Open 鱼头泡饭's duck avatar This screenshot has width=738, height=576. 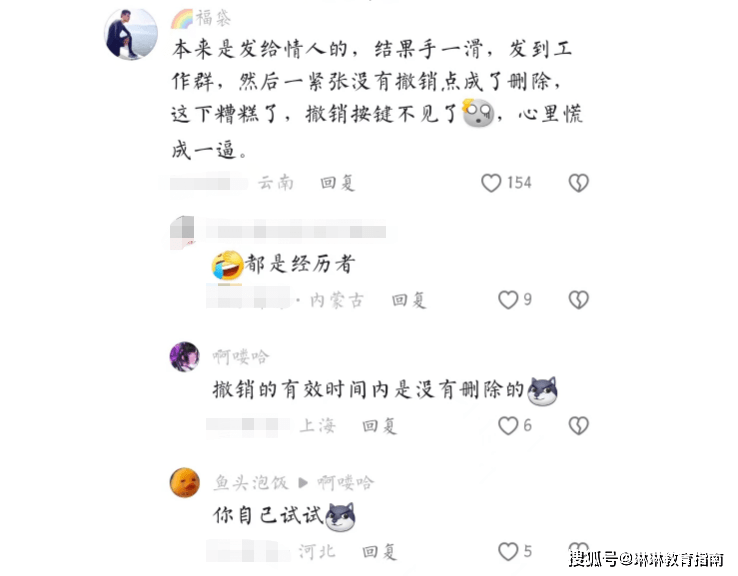coord(184,482)
